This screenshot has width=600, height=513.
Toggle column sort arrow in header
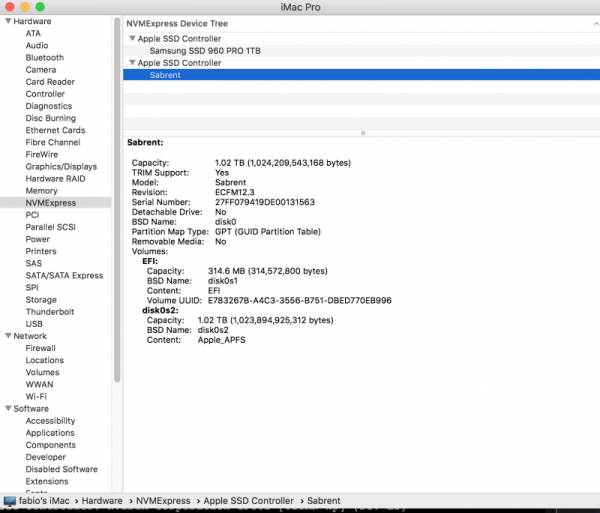pyautogui.click(x=596, y=24)
